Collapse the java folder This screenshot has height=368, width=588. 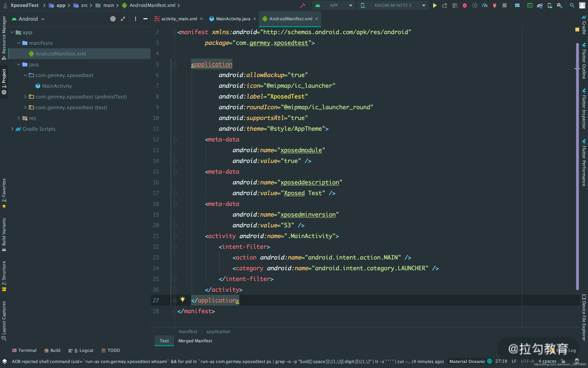[x=19, y=64]
